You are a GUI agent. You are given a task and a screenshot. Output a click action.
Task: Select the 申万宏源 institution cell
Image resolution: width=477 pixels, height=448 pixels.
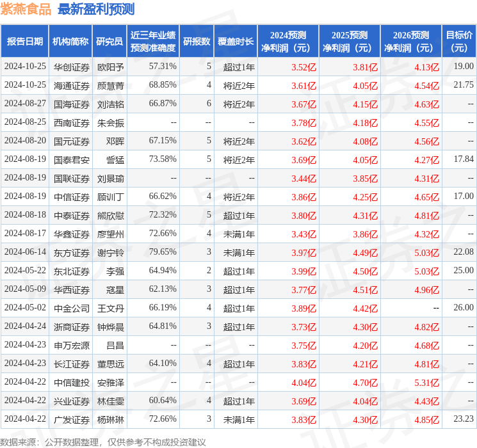point(72,346)
